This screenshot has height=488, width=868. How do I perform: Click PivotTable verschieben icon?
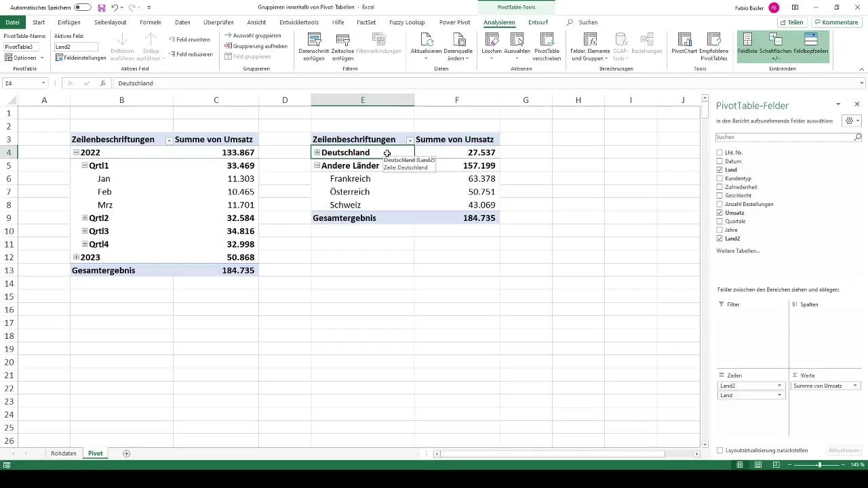click(547, 39)
